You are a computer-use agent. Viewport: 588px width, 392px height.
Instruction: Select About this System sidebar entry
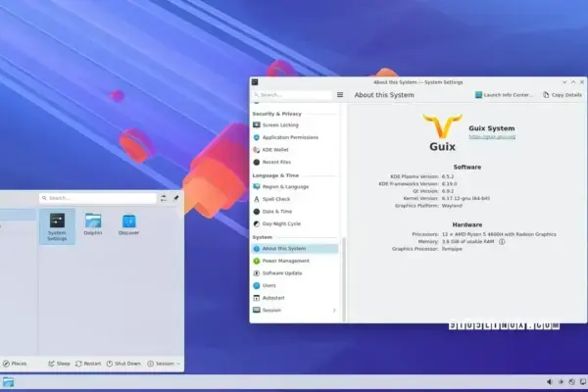tap(295, 248)
